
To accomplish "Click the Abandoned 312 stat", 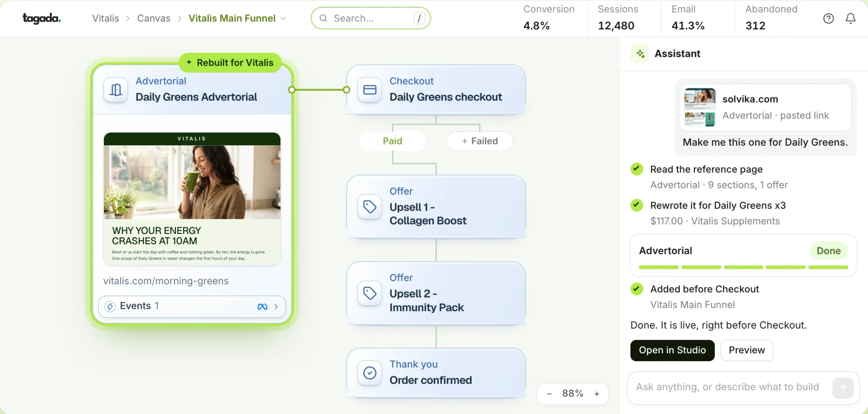I will (771, 18).
